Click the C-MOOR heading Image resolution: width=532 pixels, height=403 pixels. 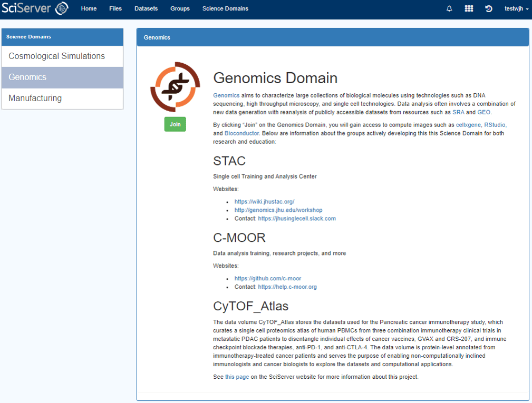click(x=239, y=238)
